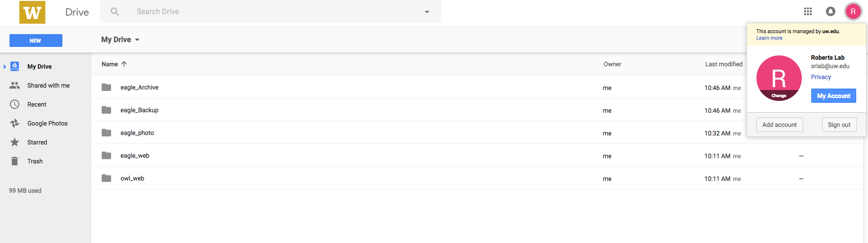Screen dimensions: 868x243
Task: Go to Shared with me
Action: (48, 85)
